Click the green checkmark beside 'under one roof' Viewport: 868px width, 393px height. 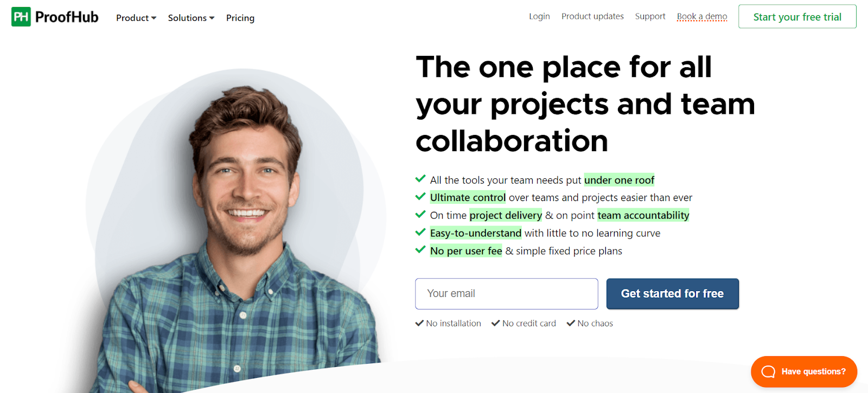point(420,178)
